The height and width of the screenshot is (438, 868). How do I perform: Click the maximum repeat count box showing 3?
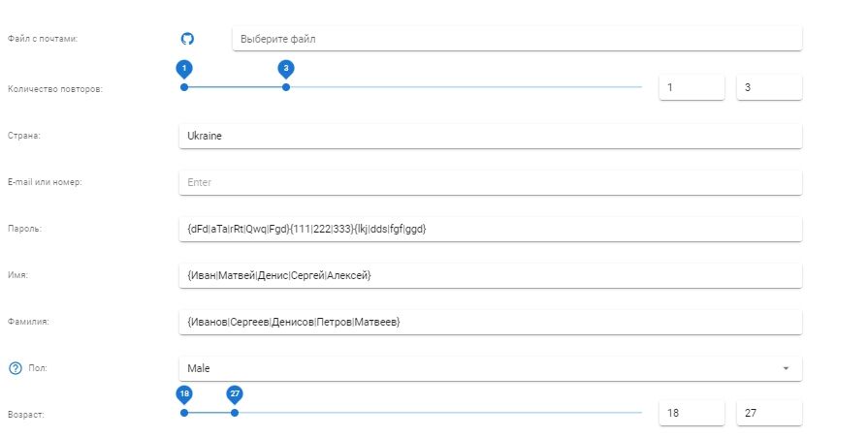coord(769,87)
